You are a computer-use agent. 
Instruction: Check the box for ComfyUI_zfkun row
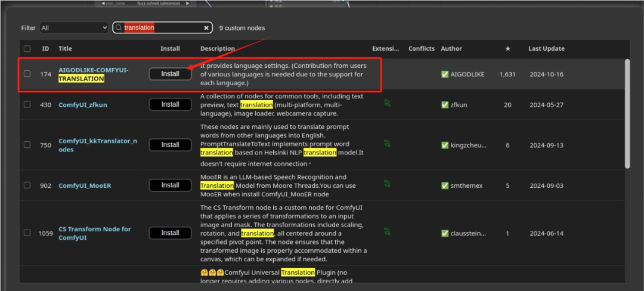point(27,104)
